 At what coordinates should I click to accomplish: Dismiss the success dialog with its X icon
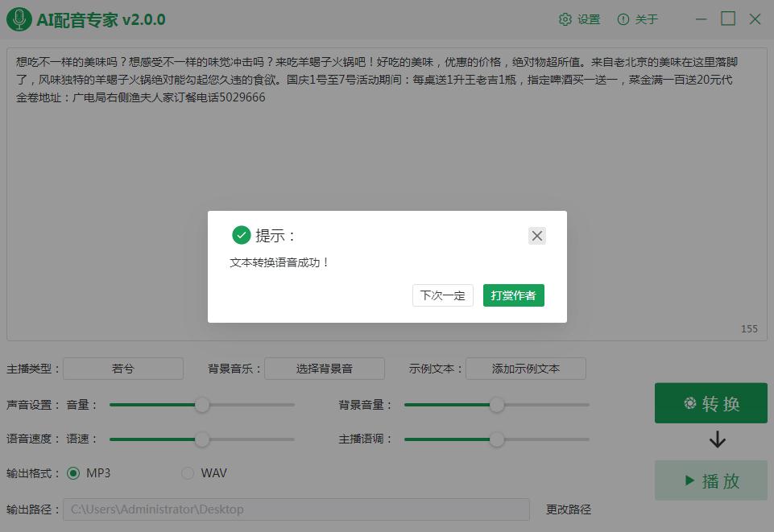coord(536,235)
